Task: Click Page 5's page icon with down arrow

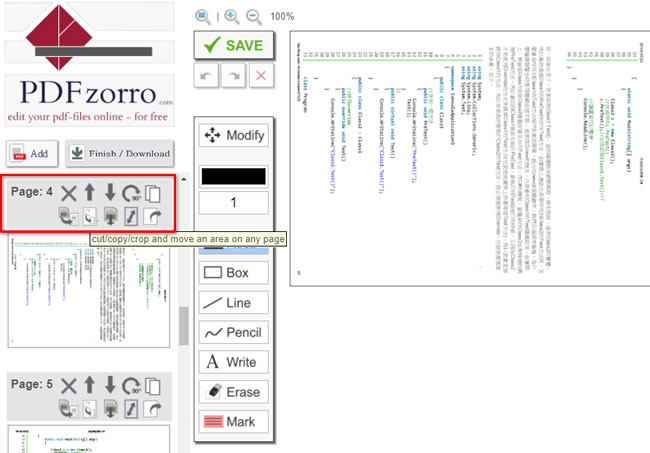Action: click(x=110, y=409)
